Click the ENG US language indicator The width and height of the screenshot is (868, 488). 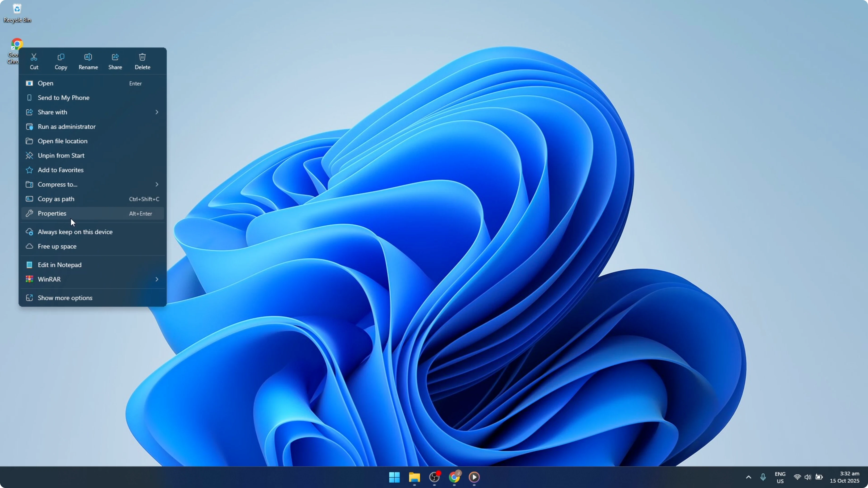coord(780,477)
